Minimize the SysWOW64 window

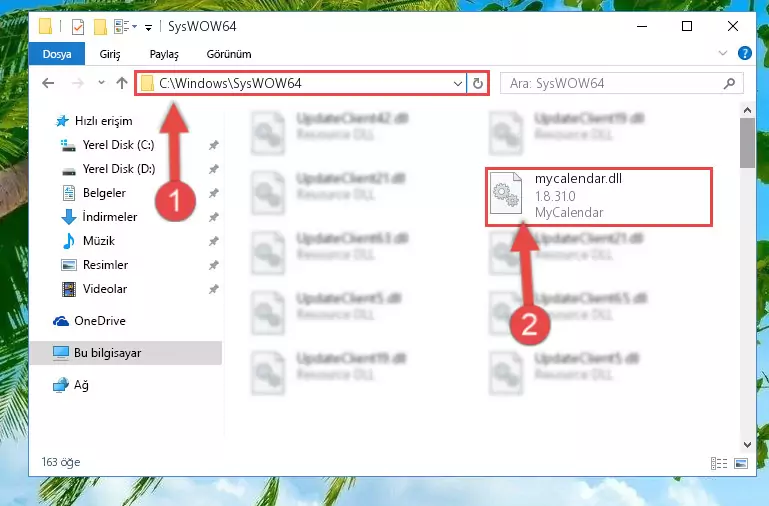coord(641,26)
